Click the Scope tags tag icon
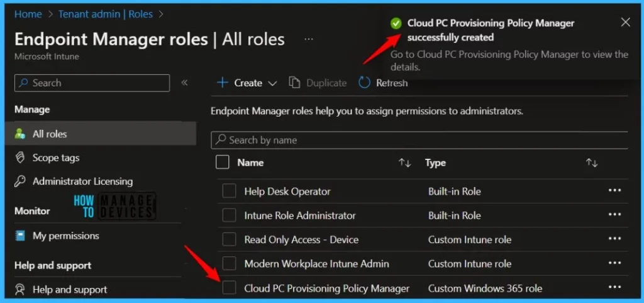This screenshot has height=303, width=644. 19,158
